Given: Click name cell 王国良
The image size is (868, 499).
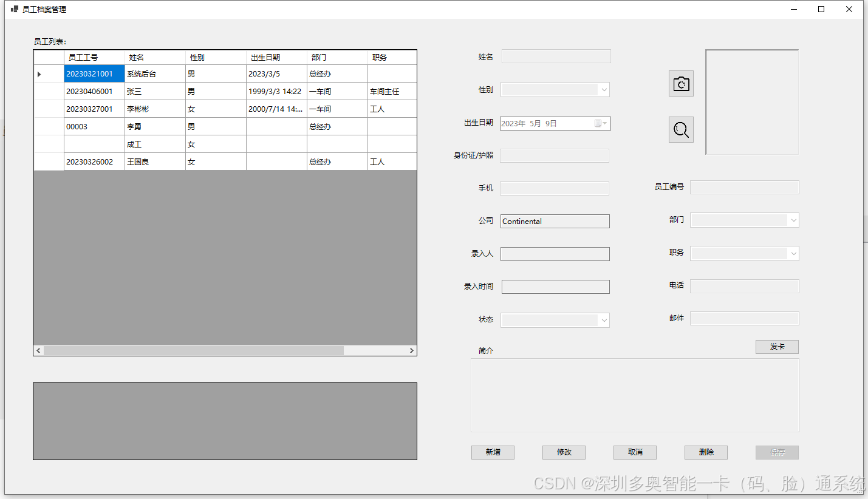Looking at the screenshot, I should [155, 161].
